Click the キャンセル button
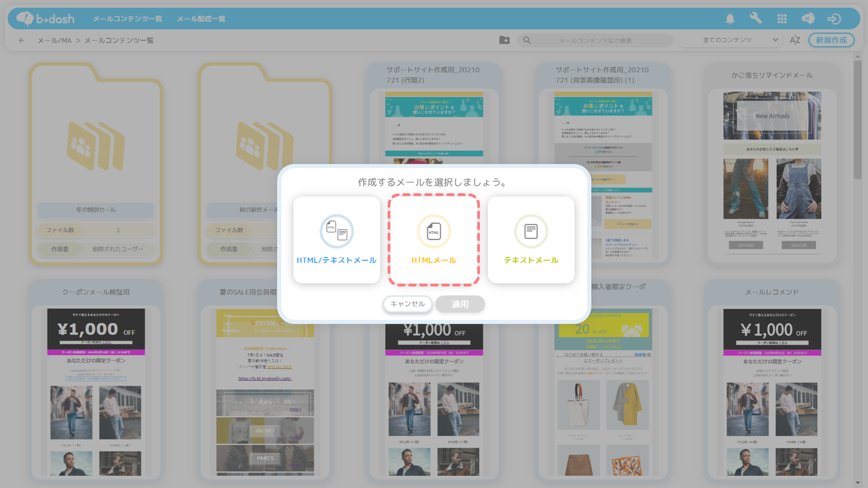This screenshot has height=488, width=868. click(407, 304)
